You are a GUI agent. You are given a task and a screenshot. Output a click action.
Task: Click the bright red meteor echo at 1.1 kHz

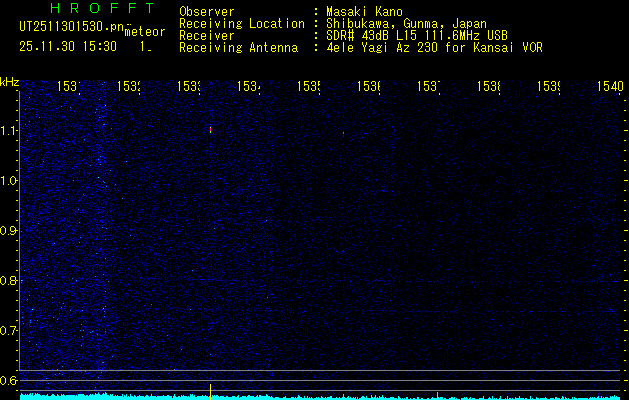[x=210, y=130]
